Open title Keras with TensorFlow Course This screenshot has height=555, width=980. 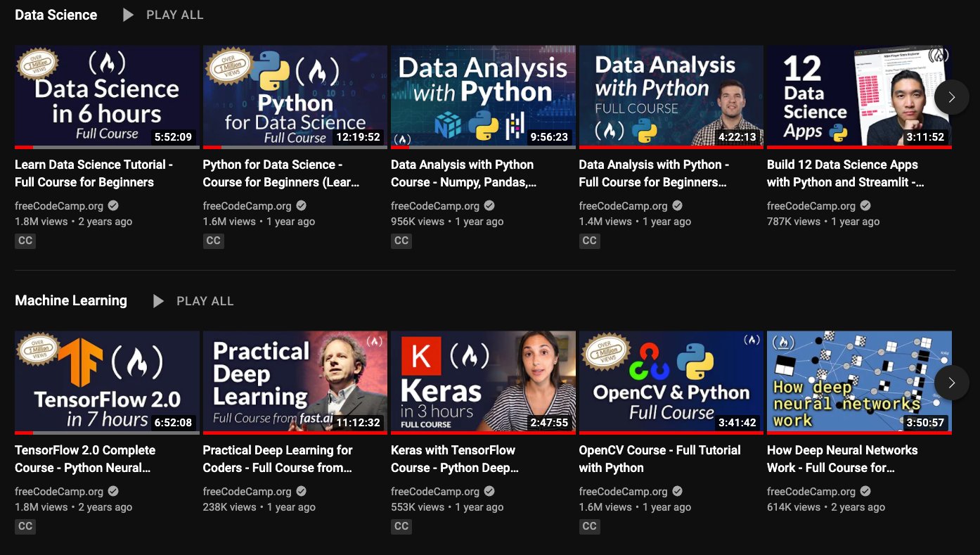pos(455,459)
